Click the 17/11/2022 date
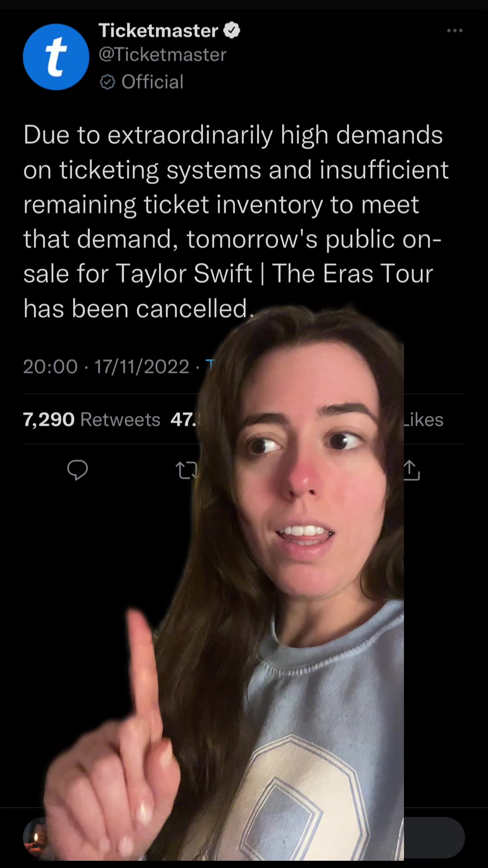Screen dimensions: 488x868 pos(142,367)
